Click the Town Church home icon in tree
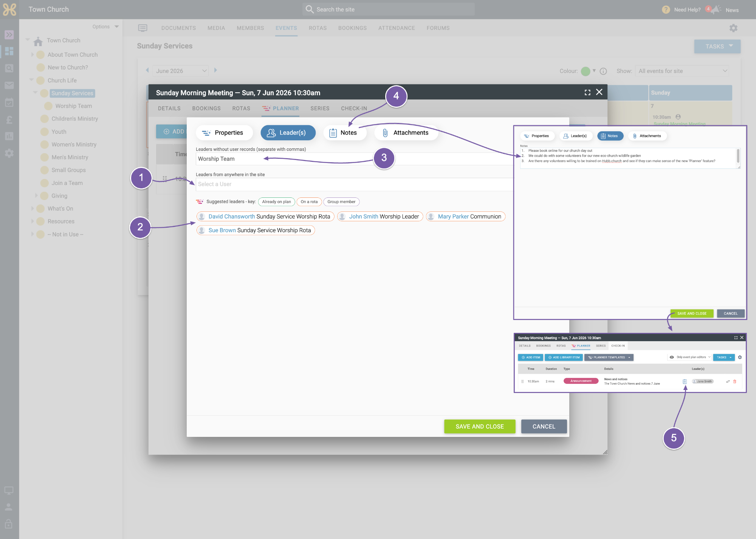The height and width of the screenshot is (539, 756). click(x=38, y=41)
